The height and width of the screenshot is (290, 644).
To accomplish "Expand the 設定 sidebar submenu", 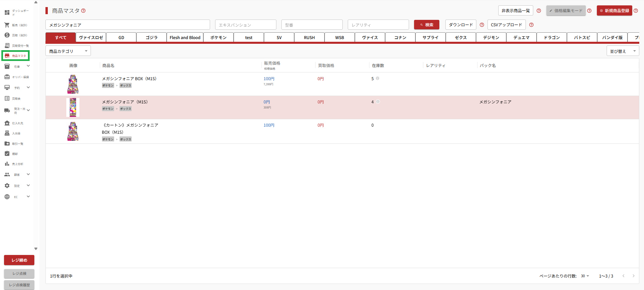I will pos(28,185).
